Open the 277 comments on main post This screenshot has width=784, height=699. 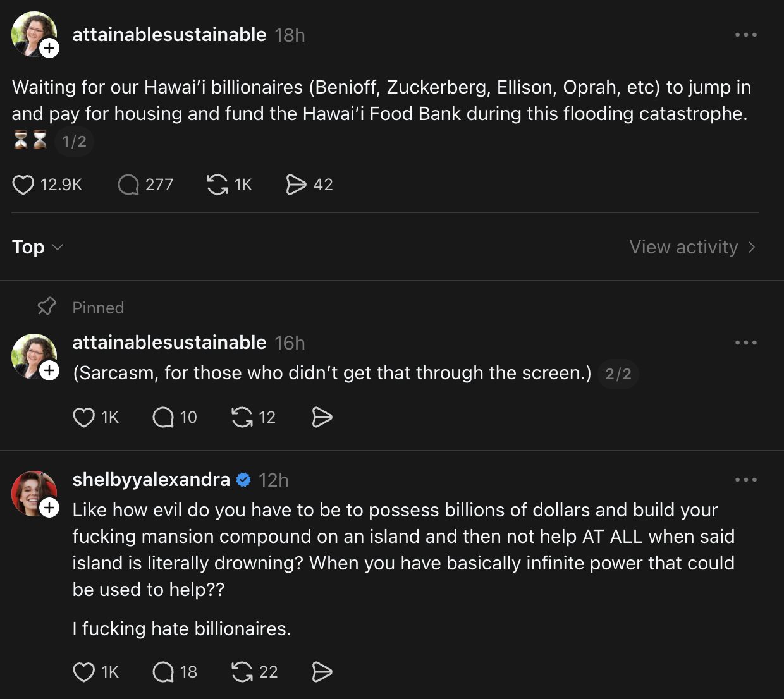point(128,185)
